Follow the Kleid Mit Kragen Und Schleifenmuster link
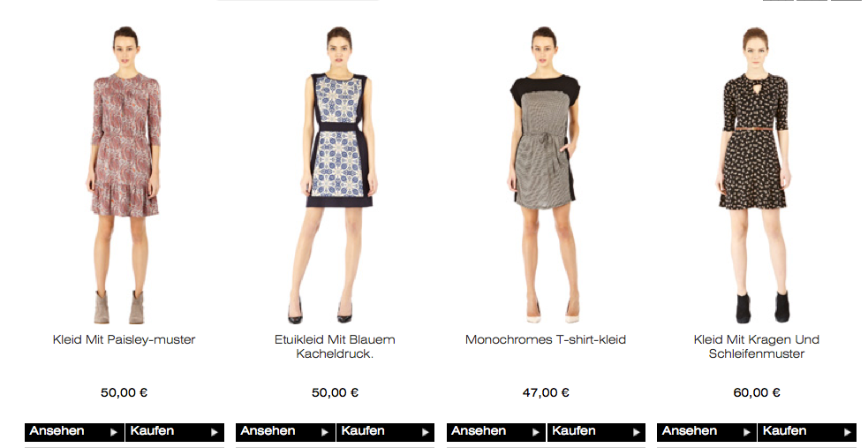 [757, 346]
